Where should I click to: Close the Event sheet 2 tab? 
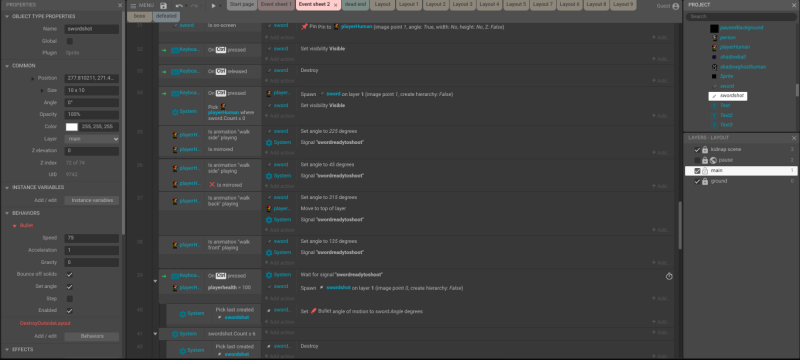coord(335,5)
